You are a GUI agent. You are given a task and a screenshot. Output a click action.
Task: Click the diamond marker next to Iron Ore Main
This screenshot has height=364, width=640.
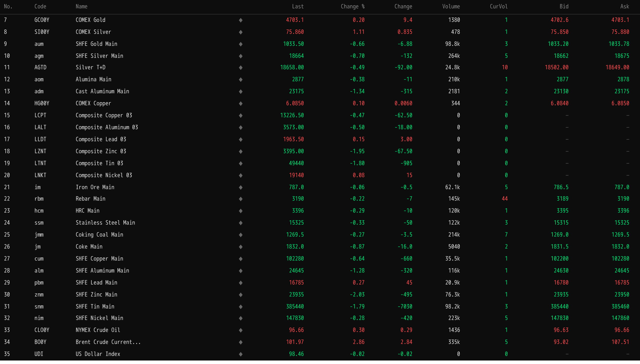click(x=240, y=187)
